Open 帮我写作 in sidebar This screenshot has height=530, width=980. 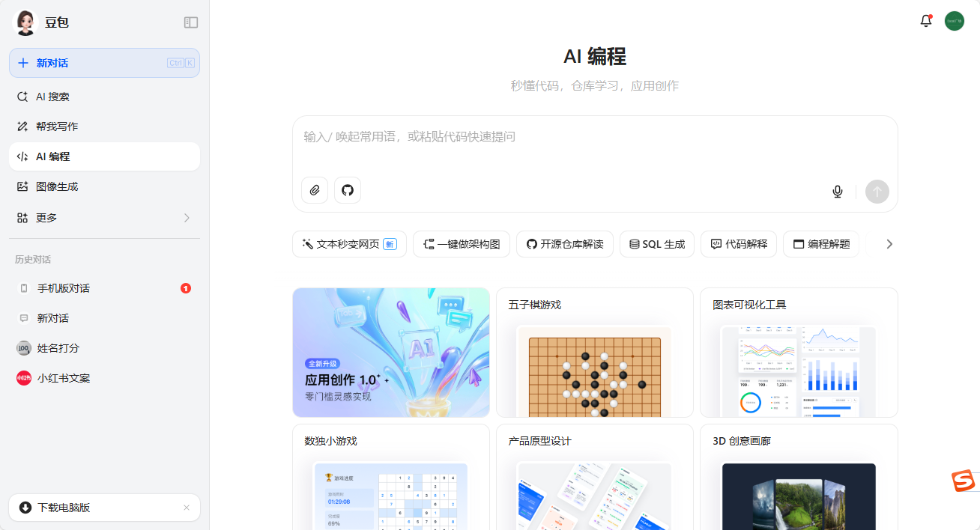tap(104, 127)
